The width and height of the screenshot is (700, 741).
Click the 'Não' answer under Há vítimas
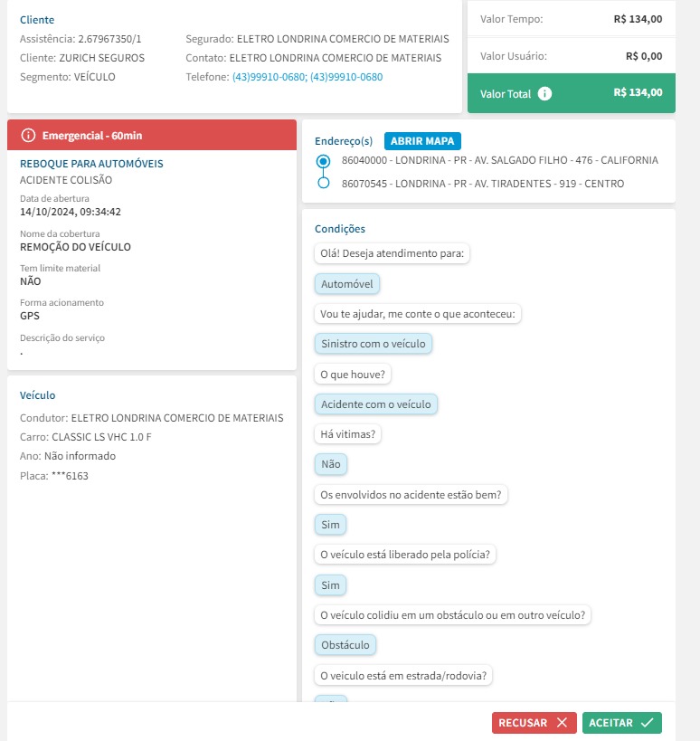tap(330, 465)
